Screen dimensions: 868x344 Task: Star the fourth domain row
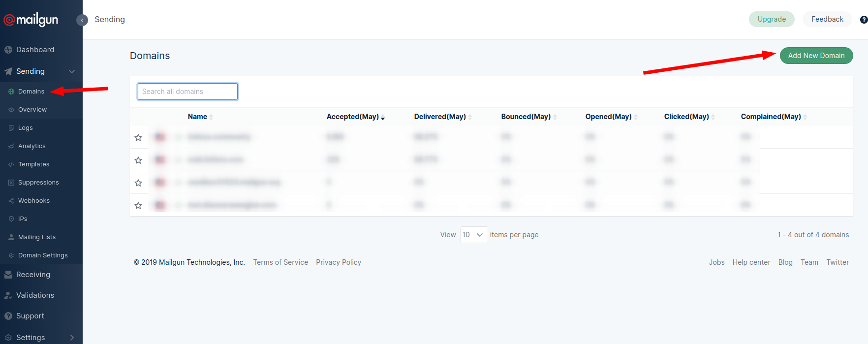tap(138, 206)
